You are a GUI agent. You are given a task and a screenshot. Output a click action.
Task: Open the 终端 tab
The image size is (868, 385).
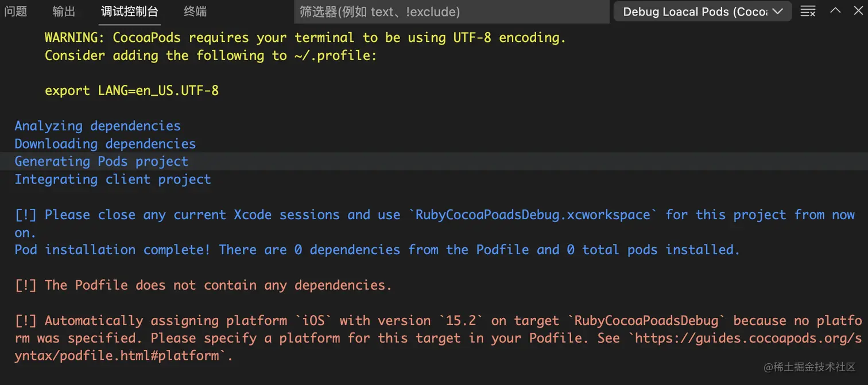point(195,11)
